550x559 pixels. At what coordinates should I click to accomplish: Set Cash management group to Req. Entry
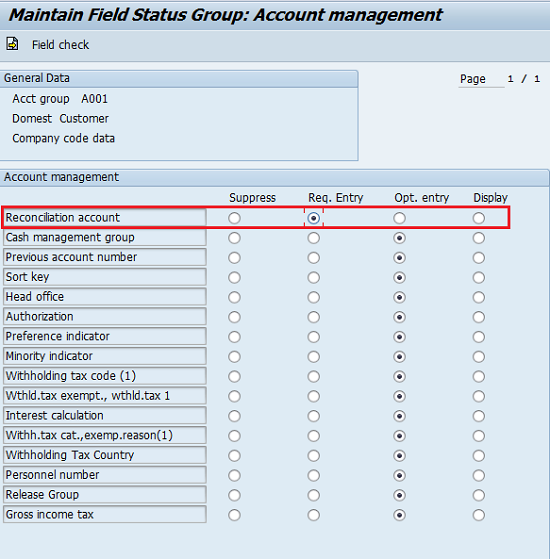[314, 238]
